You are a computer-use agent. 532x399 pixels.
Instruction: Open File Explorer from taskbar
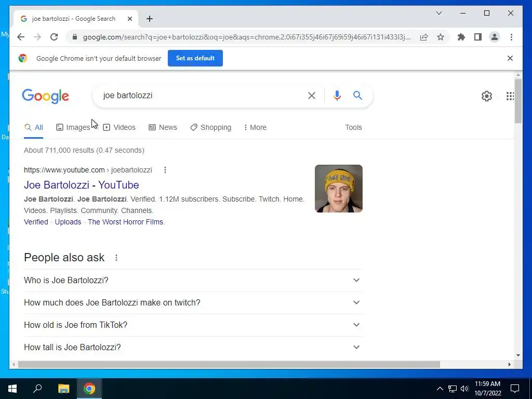pos(63,389)
